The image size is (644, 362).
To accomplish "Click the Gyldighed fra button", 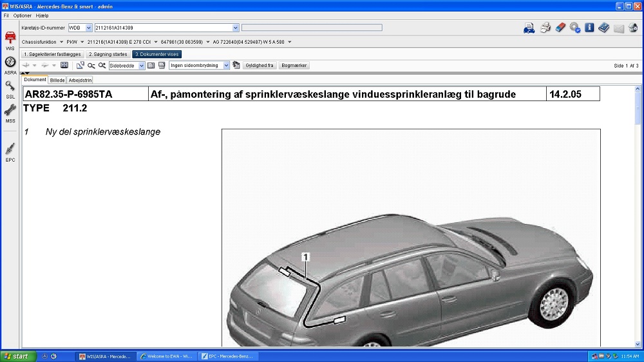I will click(x=259, y=65).
